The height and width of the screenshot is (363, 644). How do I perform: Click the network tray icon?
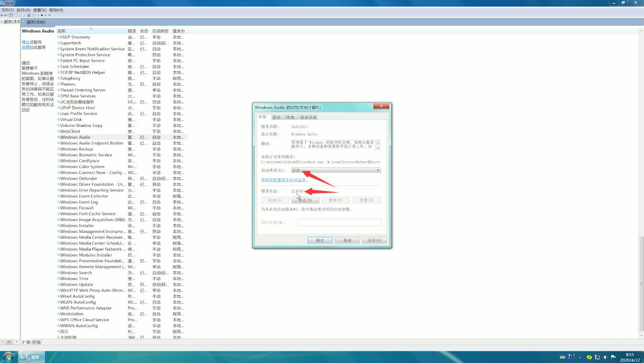click(597, 357)
